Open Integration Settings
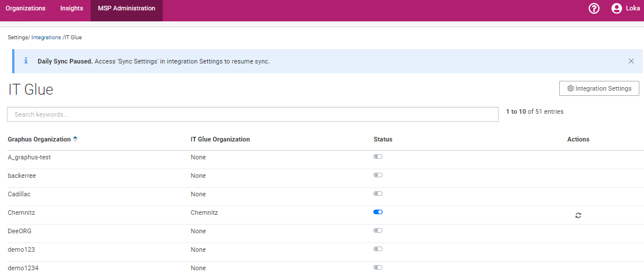 click(599, 88)
